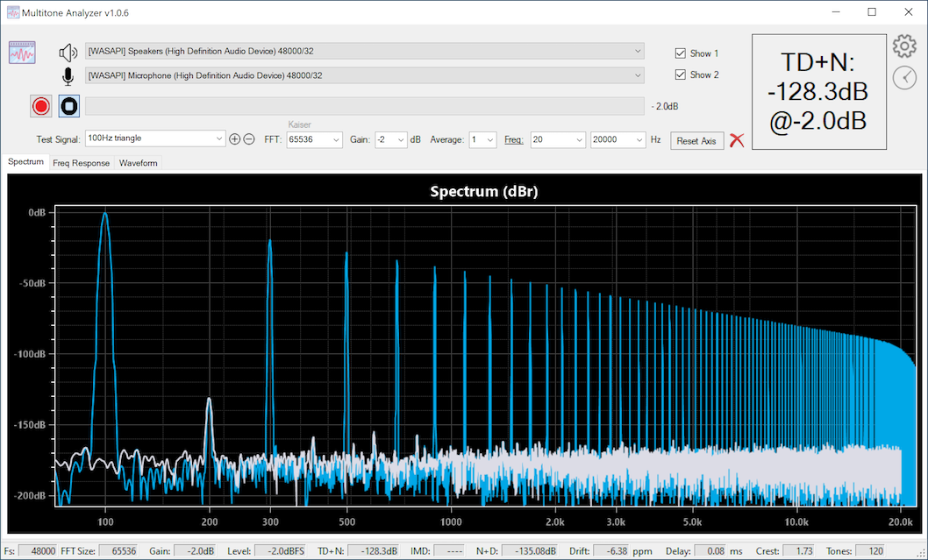Open the lower frequency dropdown showing 20
Screen dimensions: 928x560
tap(558, 139)
